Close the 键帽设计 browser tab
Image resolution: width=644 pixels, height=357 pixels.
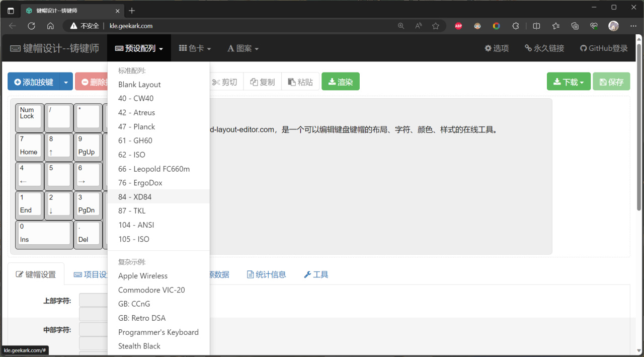coord(118,11)
